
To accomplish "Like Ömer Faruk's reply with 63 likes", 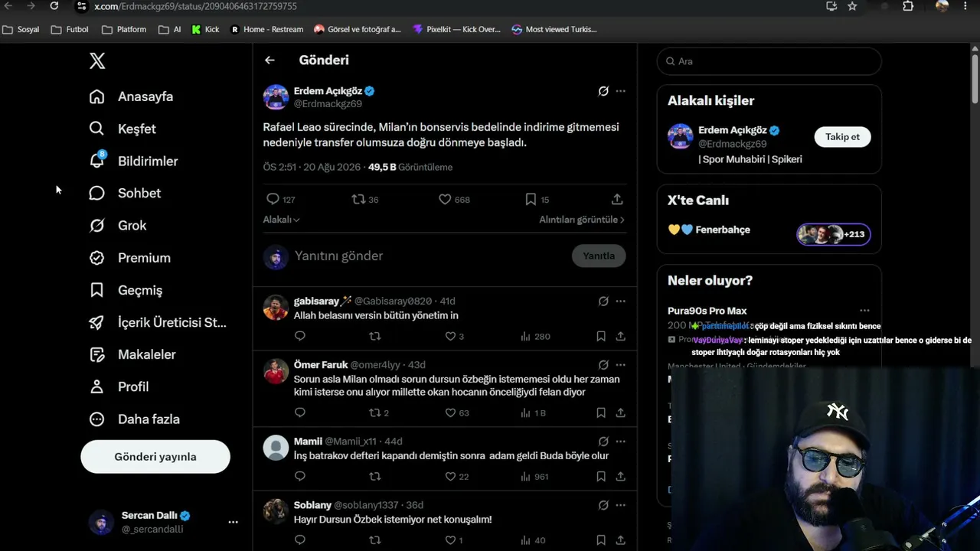I will tap(457, 412).
